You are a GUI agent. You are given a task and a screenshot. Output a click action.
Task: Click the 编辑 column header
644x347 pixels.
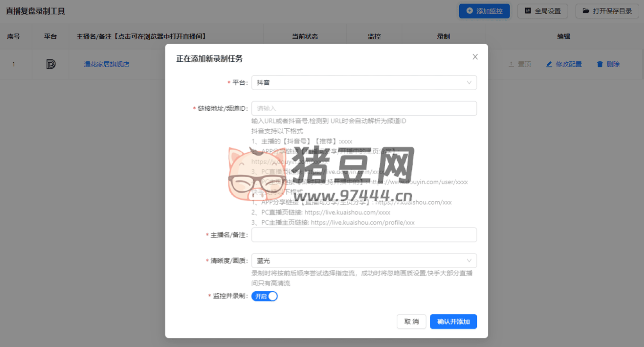click(x=564, y=36)
